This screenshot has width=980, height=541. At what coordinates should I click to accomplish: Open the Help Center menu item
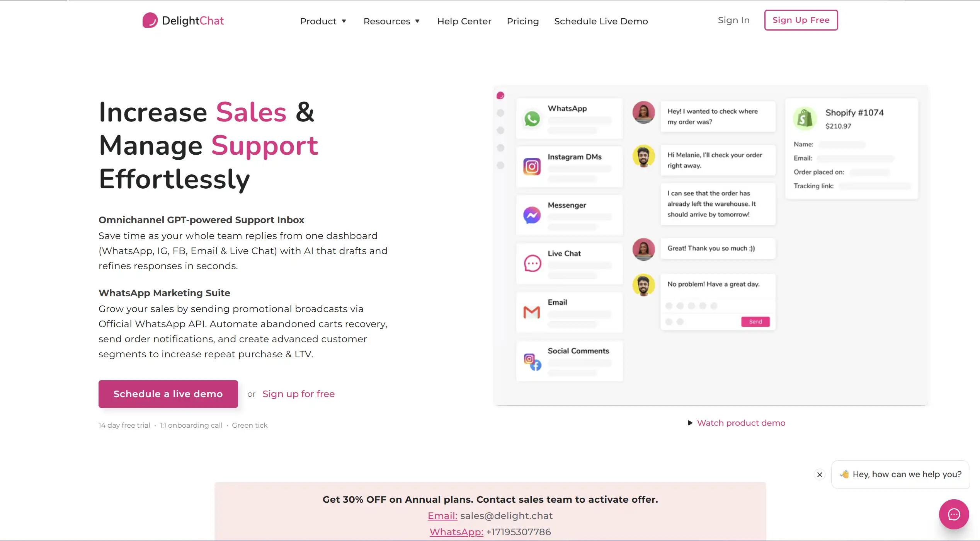[464, 21]
